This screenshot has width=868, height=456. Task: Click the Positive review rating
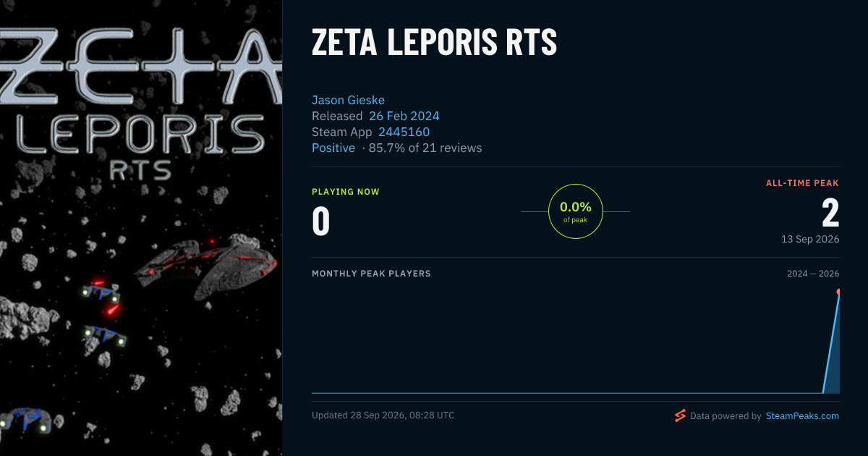333,148
